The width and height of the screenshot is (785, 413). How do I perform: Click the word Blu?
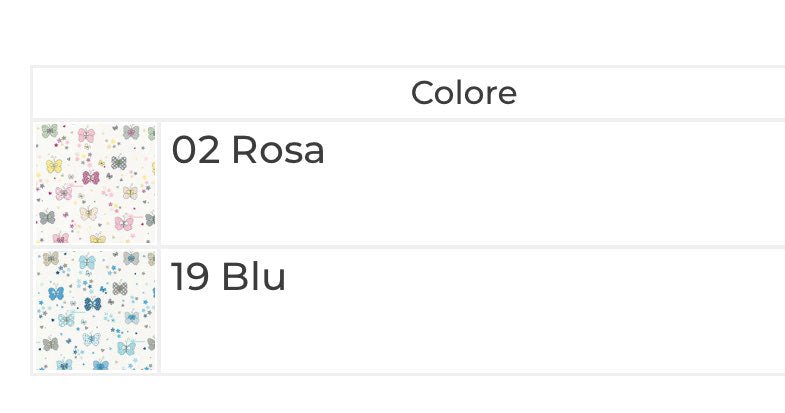pos(254,277)
